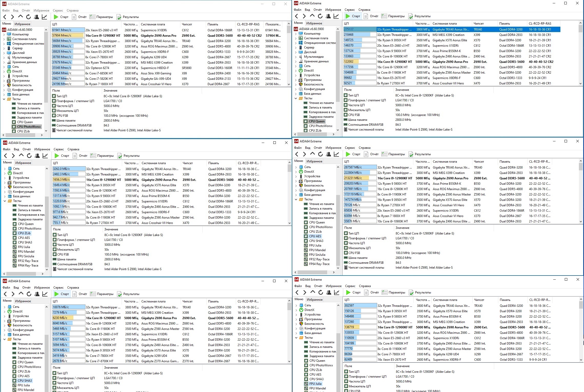This screenshot has width=584, height=392.
Task: Click Показате... column header in the PhotoWorxx window
Action: [x=273, y=24]
